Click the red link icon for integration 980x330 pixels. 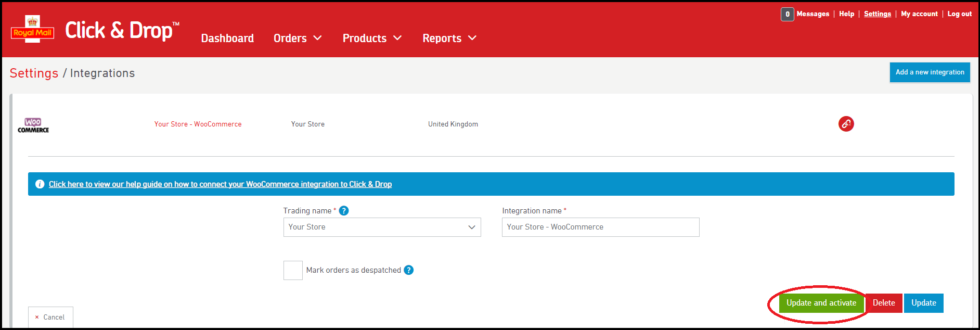pos(846,124)
